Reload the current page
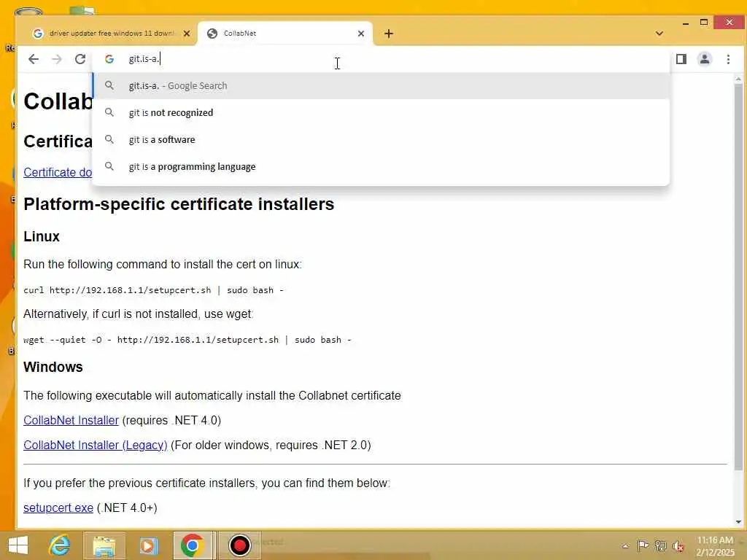The image size is (747, 560). pos(80,59)
